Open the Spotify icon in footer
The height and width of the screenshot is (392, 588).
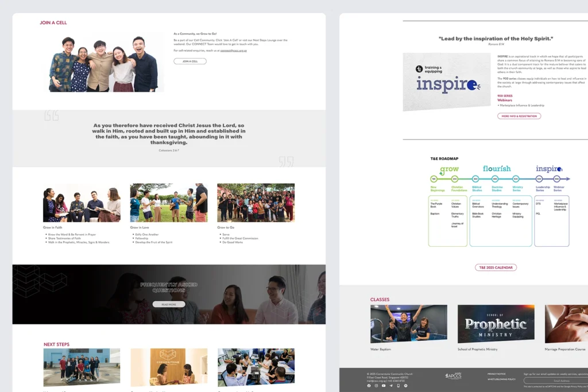coord(406,386)
